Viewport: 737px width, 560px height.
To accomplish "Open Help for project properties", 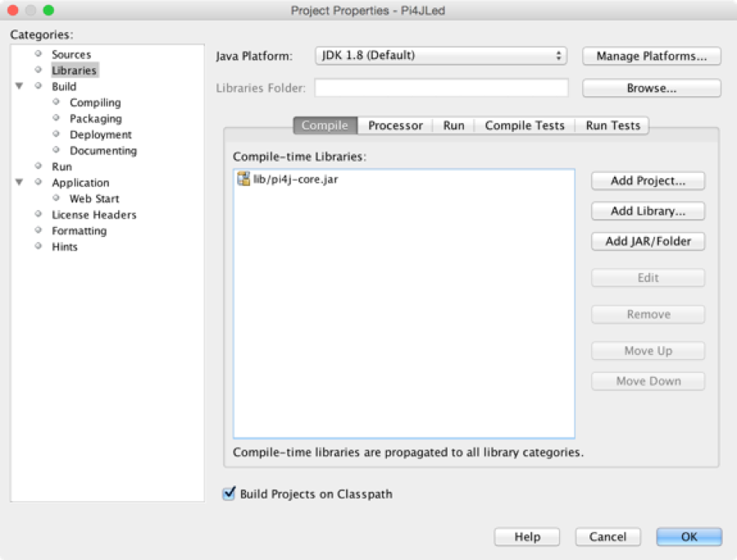I will 527,536.
